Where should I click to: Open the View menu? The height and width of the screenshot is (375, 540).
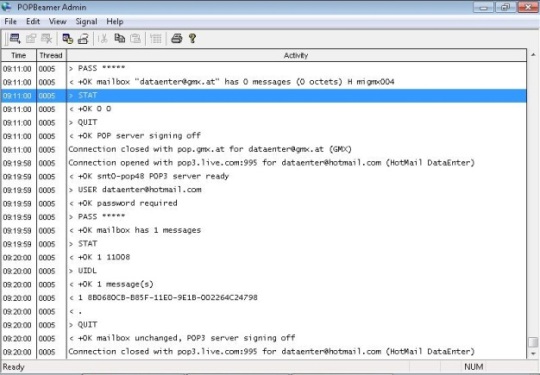[58, 22]
